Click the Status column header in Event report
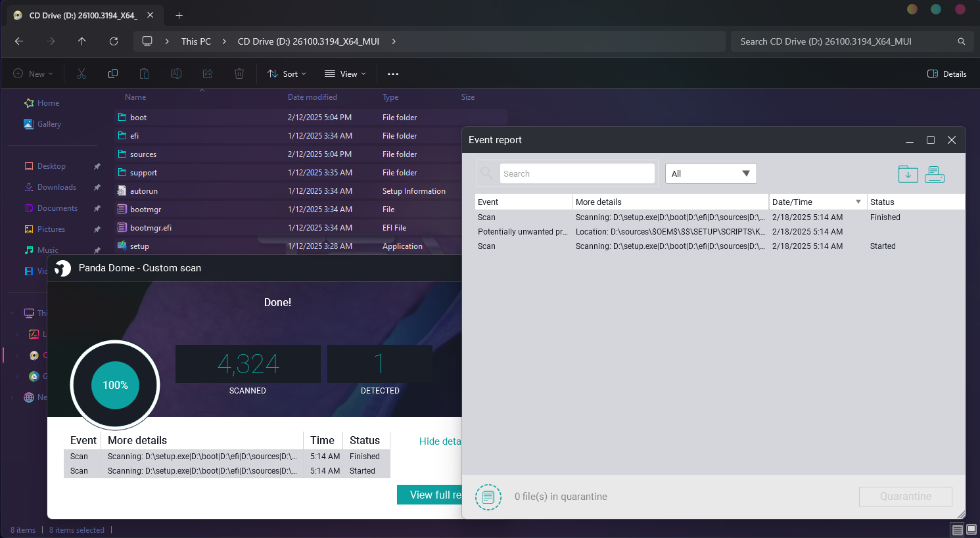 [916, 202]
